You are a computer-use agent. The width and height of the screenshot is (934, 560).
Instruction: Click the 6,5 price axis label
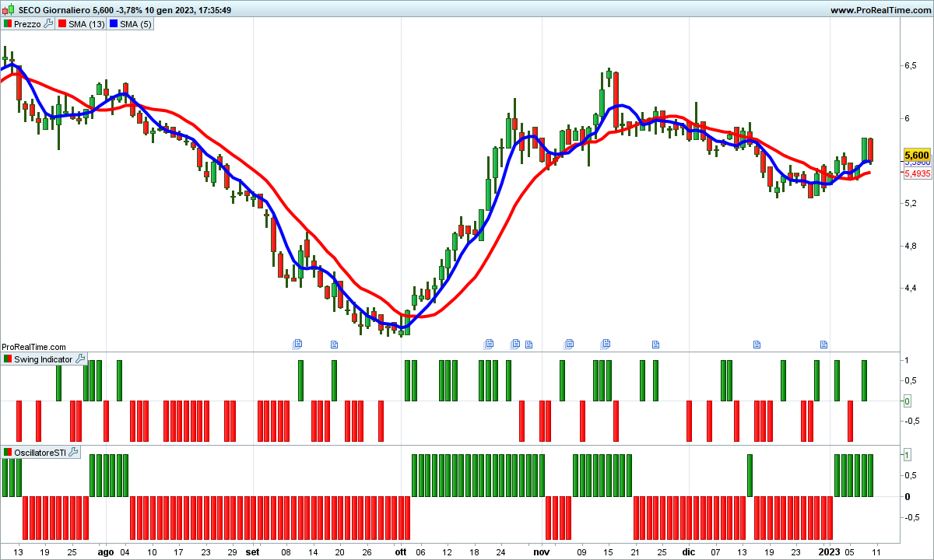[909, 66]
